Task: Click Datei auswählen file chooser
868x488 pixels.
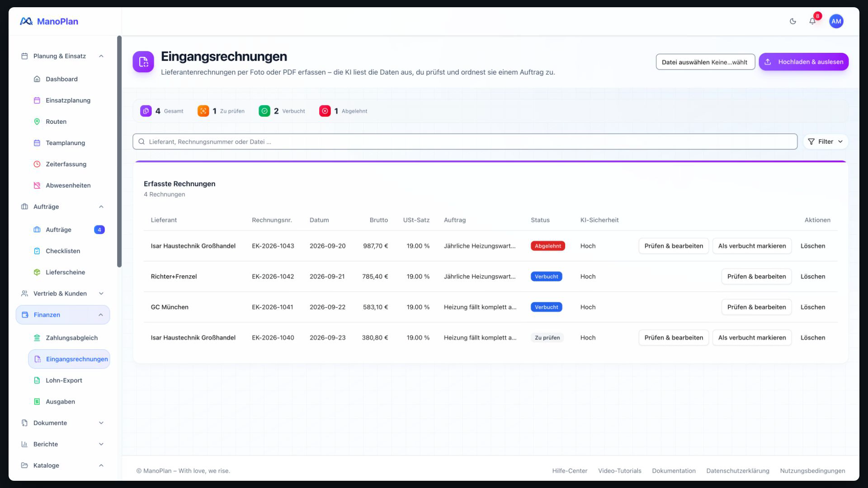Action: point(705,62)
